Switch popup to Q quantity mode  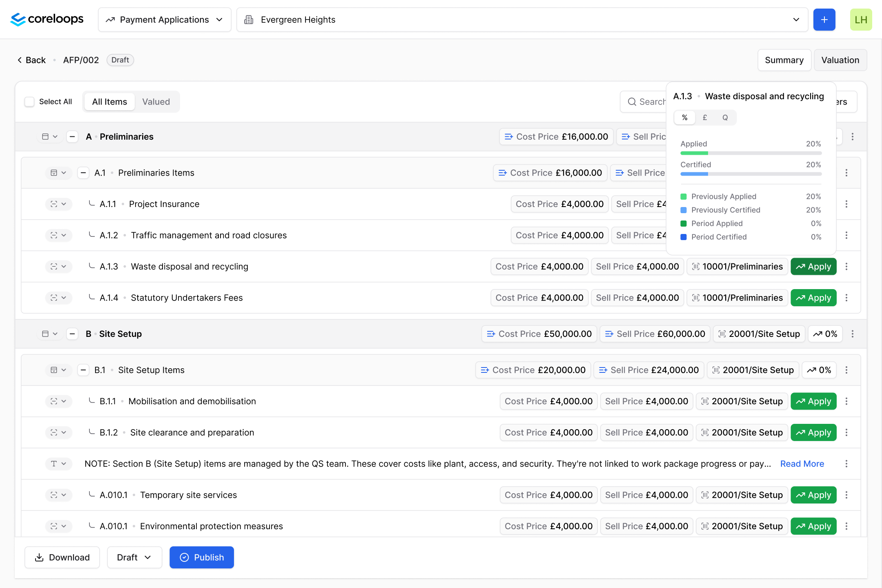pyautogui.click(x=725, y=118)
